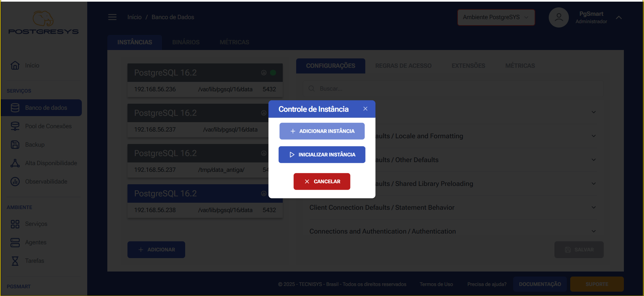Click control icon on 192.168.56.237 /var/lib instance
This screenshot has height=296, width=644.
(x=264, y=113)
